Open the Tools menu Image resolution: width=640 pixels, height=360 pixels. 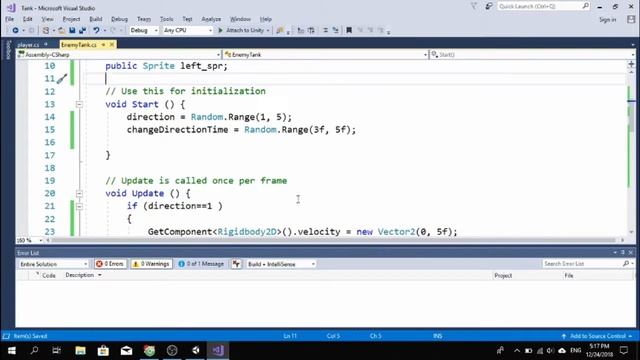tap(167, 19)
